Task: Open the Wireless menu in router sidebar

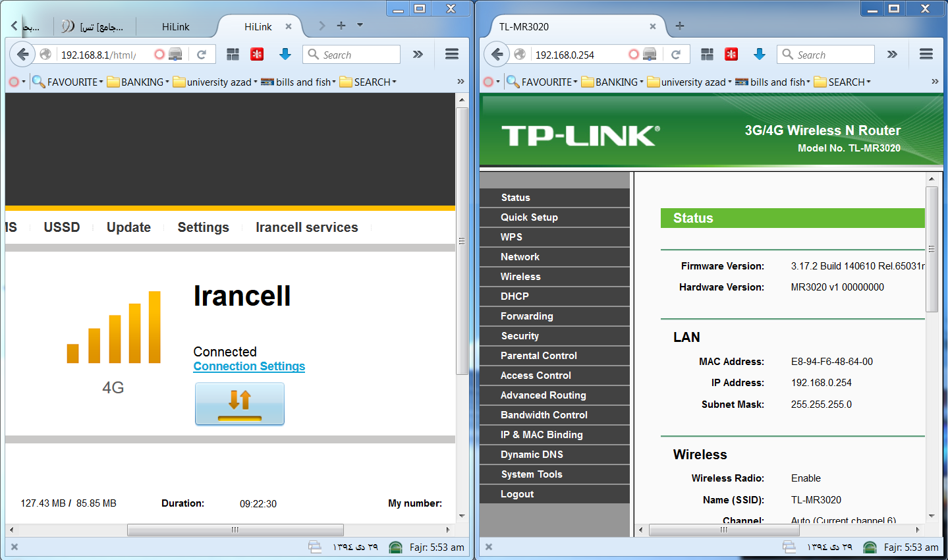Action: [520, 277]
